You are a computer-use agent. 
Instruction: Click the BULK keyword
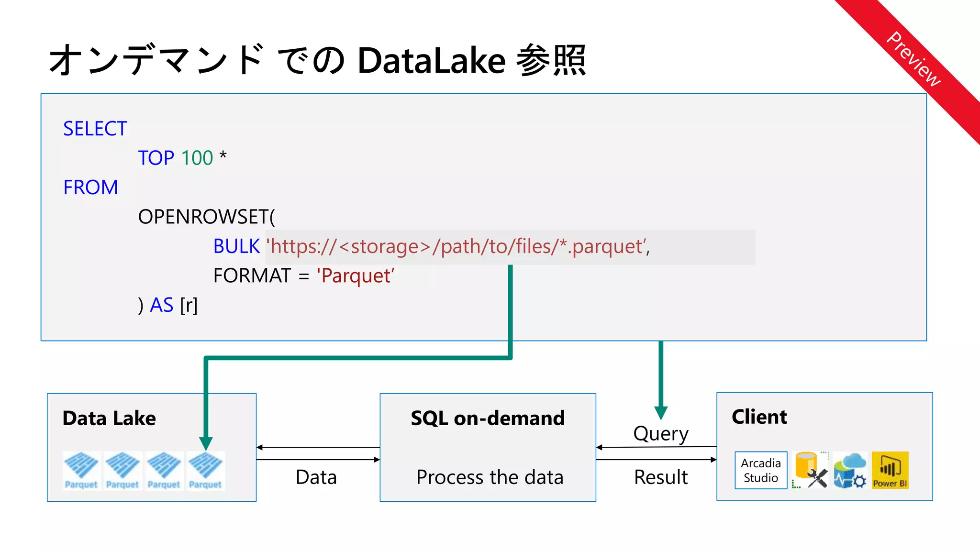[236, 246]
